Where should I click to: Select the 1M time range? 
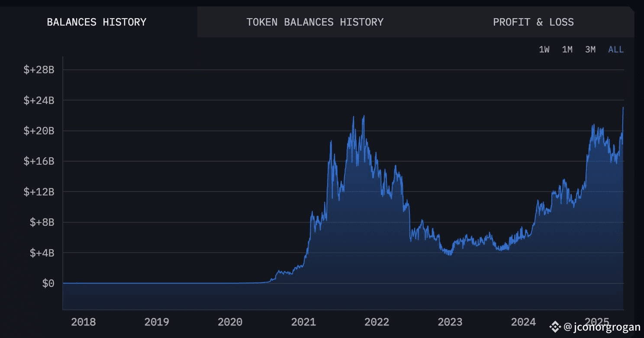[567, 49]
